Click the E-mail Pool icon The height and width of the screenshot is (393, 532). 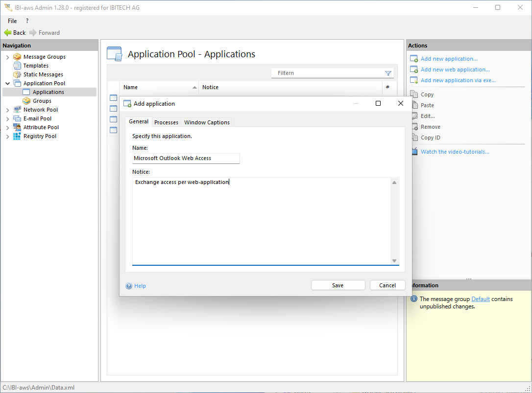point(17,118)
